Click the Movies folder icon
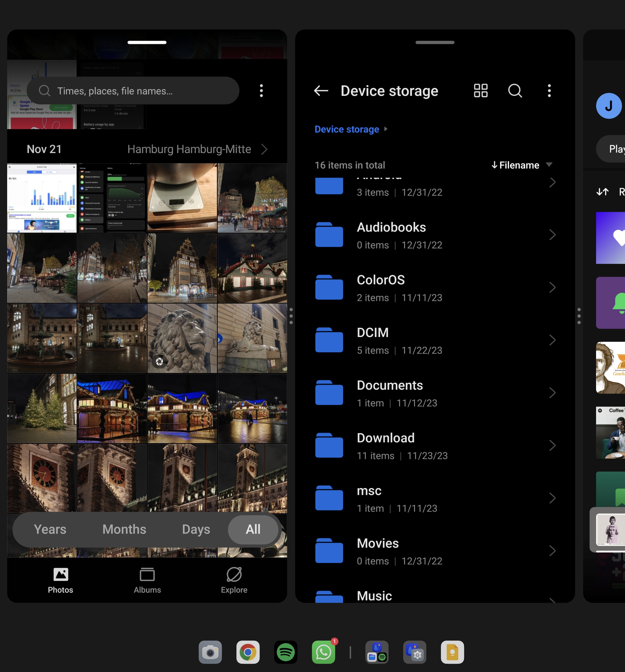Image resolution: width=625 pixels, height=672 pixels. (x=329, y=551)
